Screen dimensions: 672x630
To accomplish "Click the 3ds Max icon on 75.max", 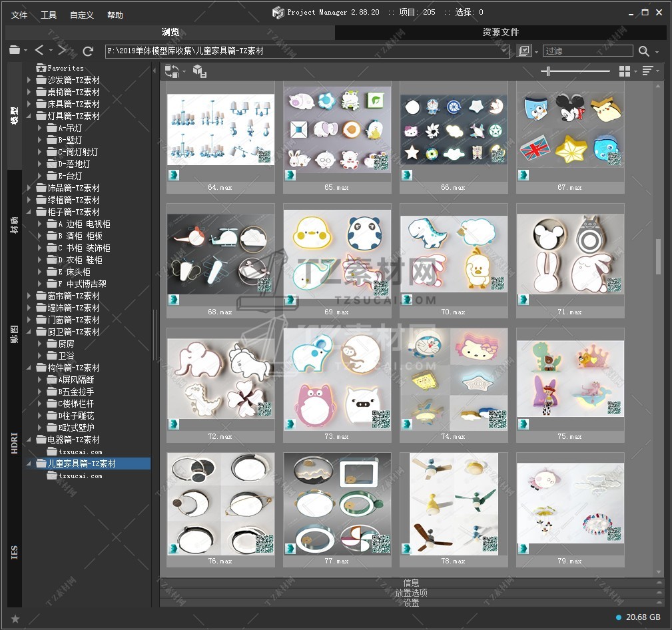I will (523, 424).
